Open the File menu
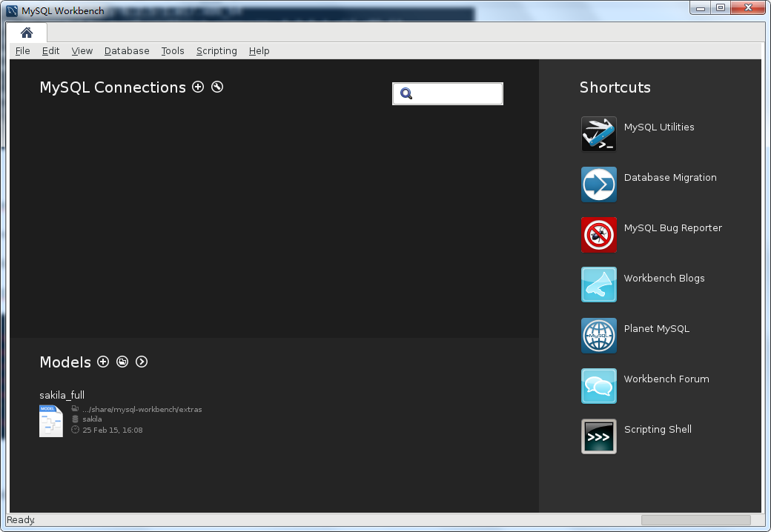This screenshot has width=771, height=532. click(23, 50)
